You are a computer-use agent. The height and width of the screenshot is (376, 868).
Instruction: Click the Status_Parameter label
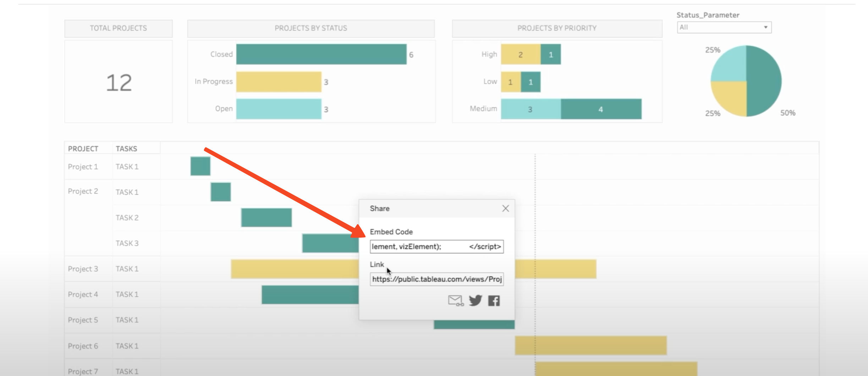click(x=708, y=15)
